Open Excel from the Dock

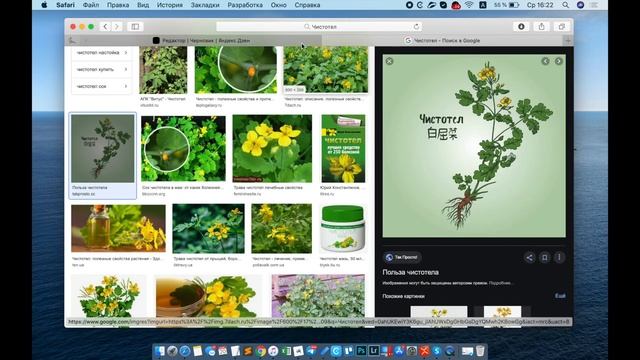(286, 351)
